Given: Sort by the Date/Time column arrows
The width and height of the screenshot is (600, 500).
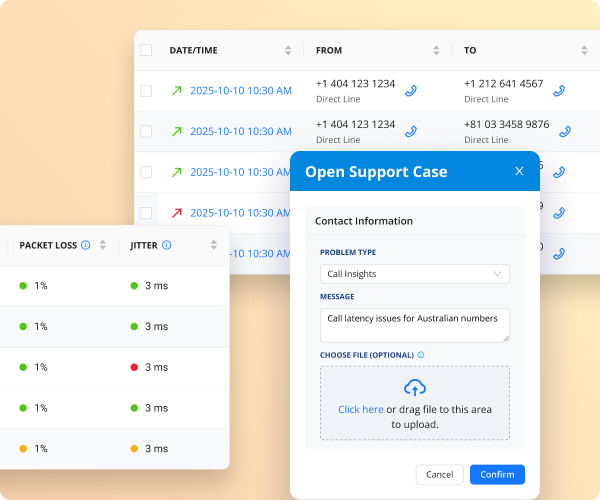Looking at the screenshot, I should tap(288, 50).
